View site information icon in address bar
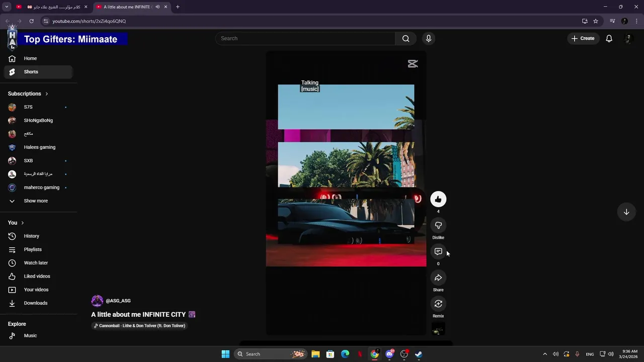 (46, 21)
